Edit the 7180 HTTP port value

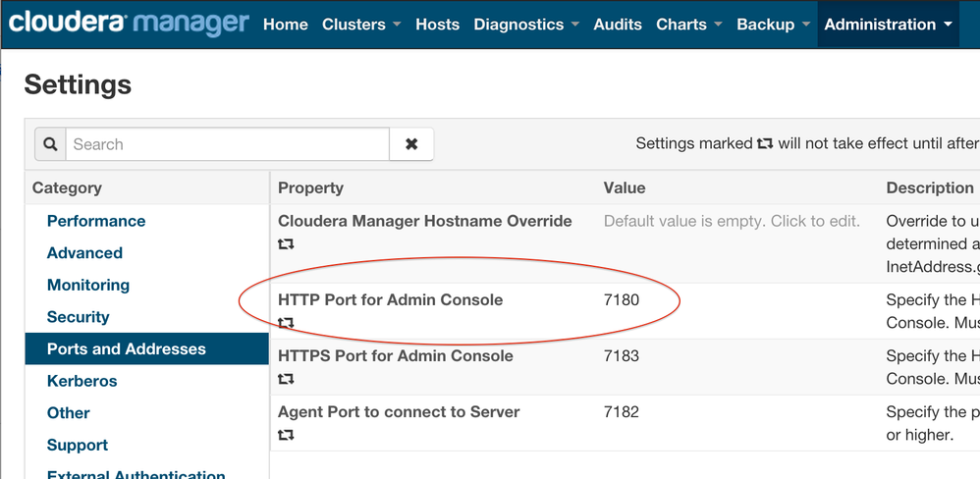622,299
